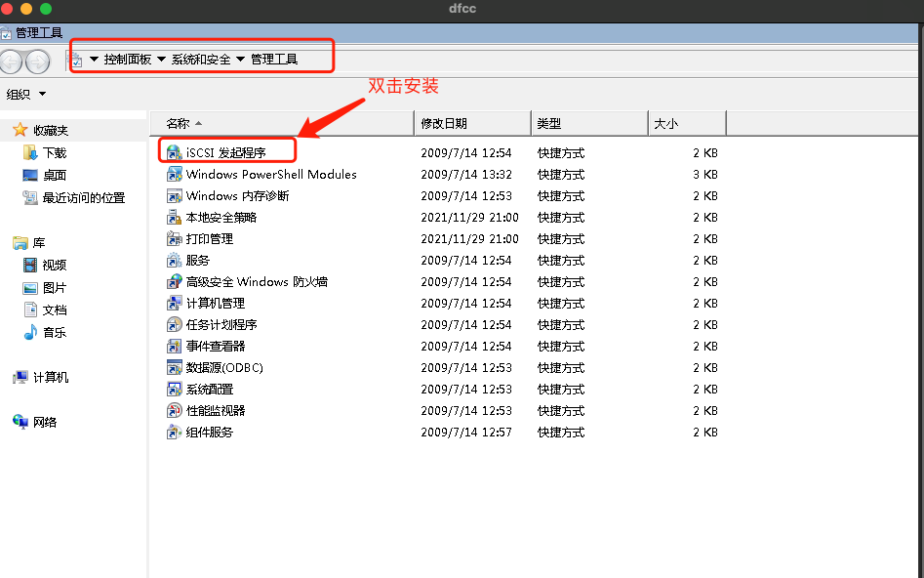Click the 收藏夹 star icon
The height and width of the screenshot is (578, 924).
click(20, 130)
